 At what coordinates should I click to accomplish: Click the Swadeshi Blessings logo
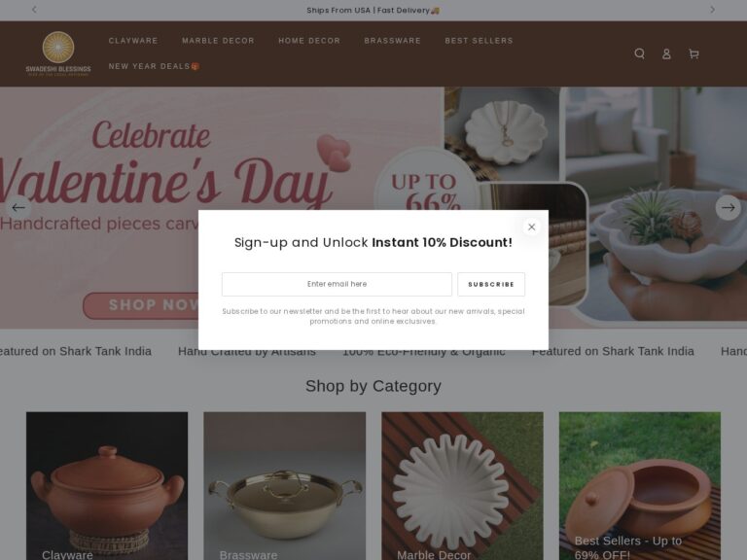[58, 53]
